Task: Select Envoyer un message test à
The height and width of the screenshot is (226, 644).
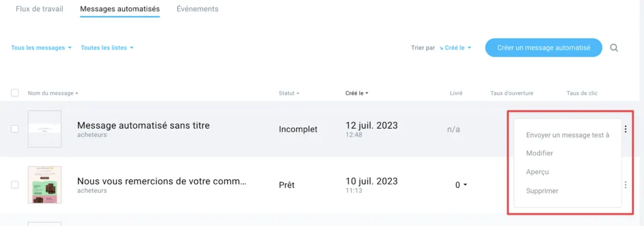Action: (568, 135)
